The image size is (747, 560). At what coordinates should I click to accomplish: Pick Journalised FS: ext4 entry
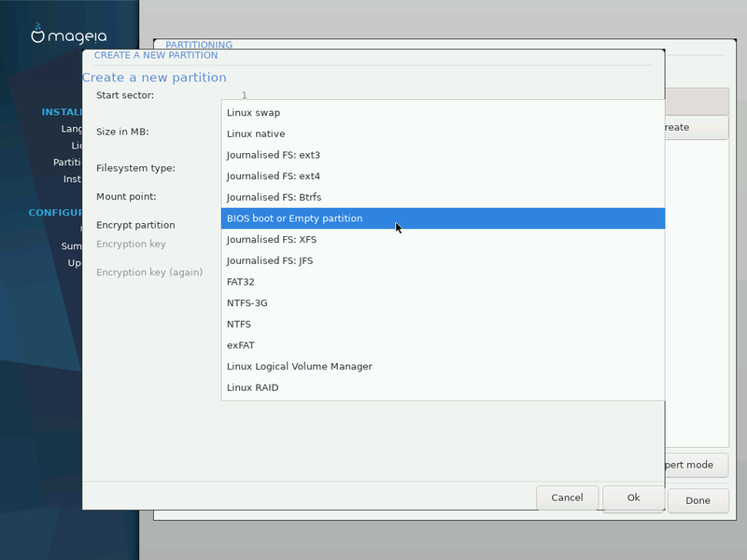pyautogui.click(x=273, y=176)
